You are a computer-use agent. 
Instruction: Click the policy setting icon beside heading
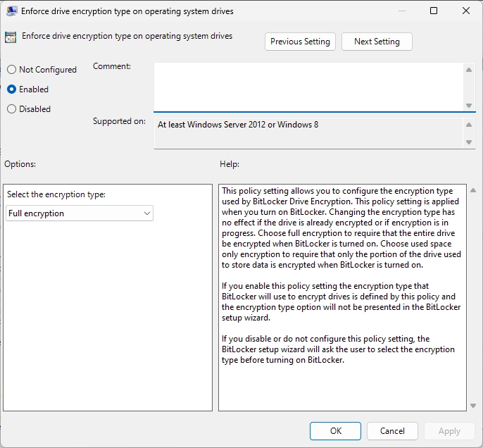(x=11, y=37)
